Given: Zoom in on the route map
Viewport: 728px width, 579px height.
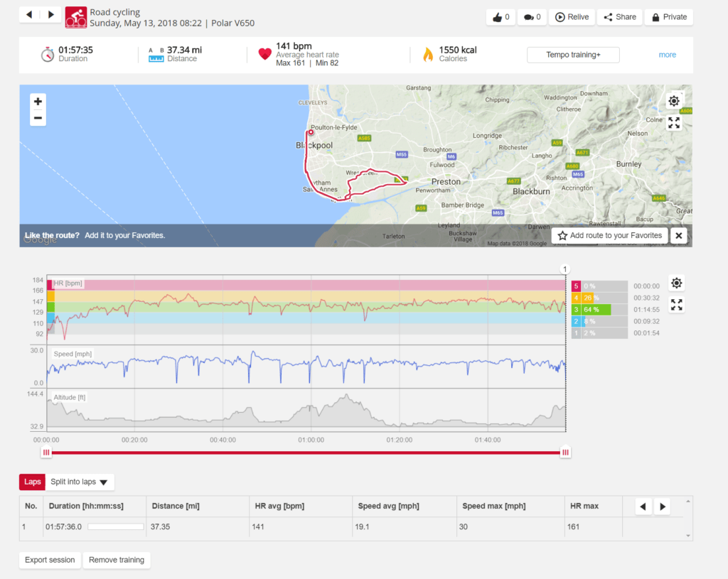Looking at the screenshot, I should click(x=38, y=101).
